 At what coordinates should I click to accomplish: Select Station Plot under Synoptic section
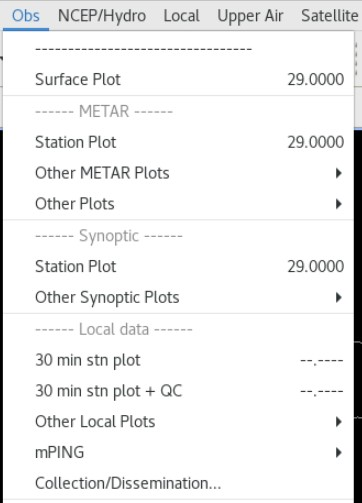pyautogui.click(x=178, y=266)
